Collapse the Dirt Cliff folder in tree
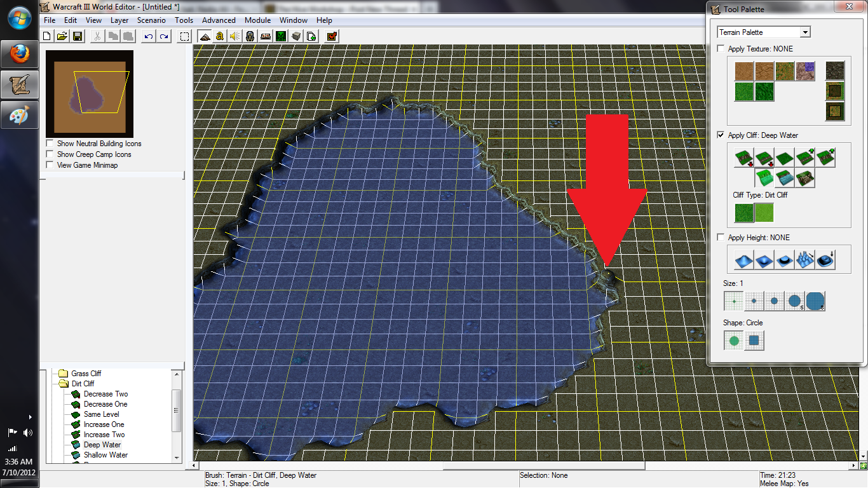This screenshot has height=488, width=868. [x=63, y=384]
